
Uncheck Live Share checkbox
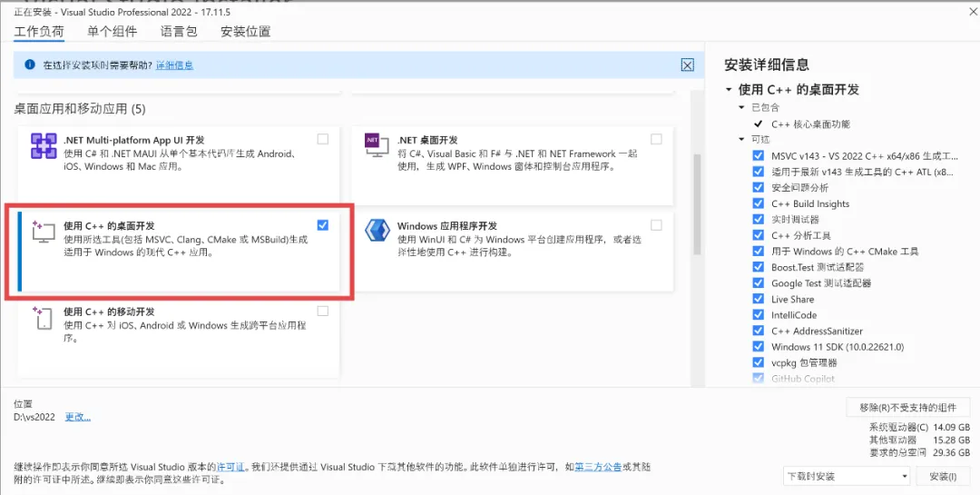758,299
